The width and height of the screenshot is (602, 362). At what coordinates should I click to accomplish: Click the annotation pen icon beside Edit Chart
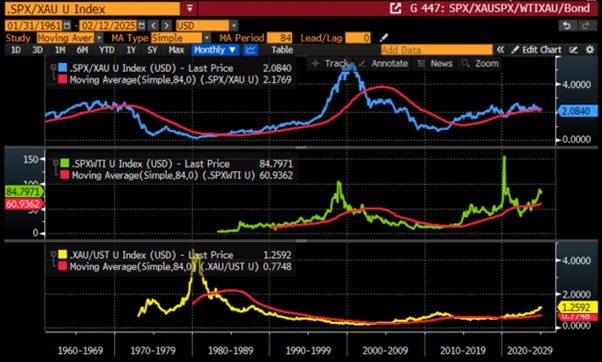574,50
